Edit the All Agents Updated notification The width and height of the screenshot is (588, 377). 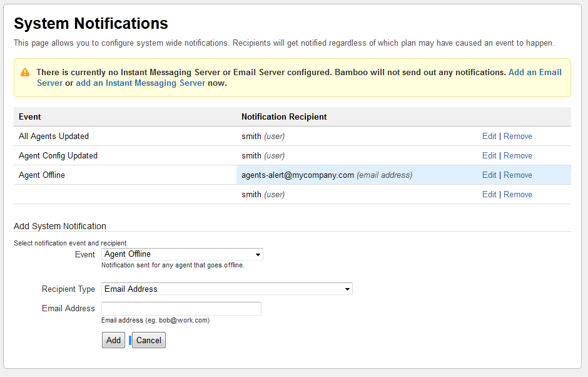(489, 137)
